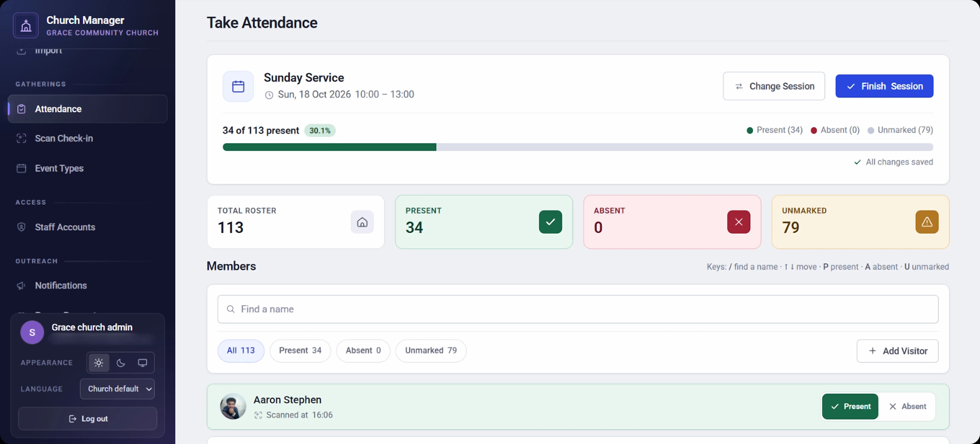This screenshot has width=980, height=444.
Task: Select the Present 34 filter tab
Action: pyautogui.click(x=300, y=351)
